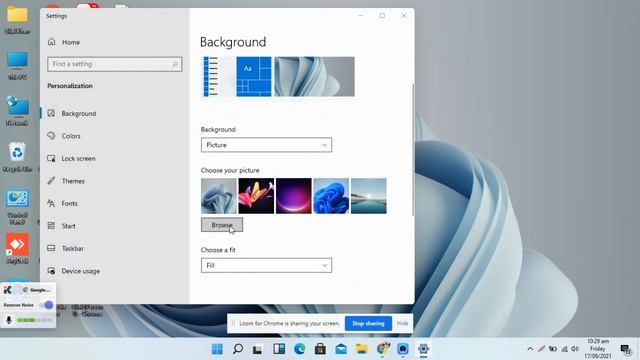Open Widgets on taskbar
The image size is (640, 360).
click(x=279, y=349)
